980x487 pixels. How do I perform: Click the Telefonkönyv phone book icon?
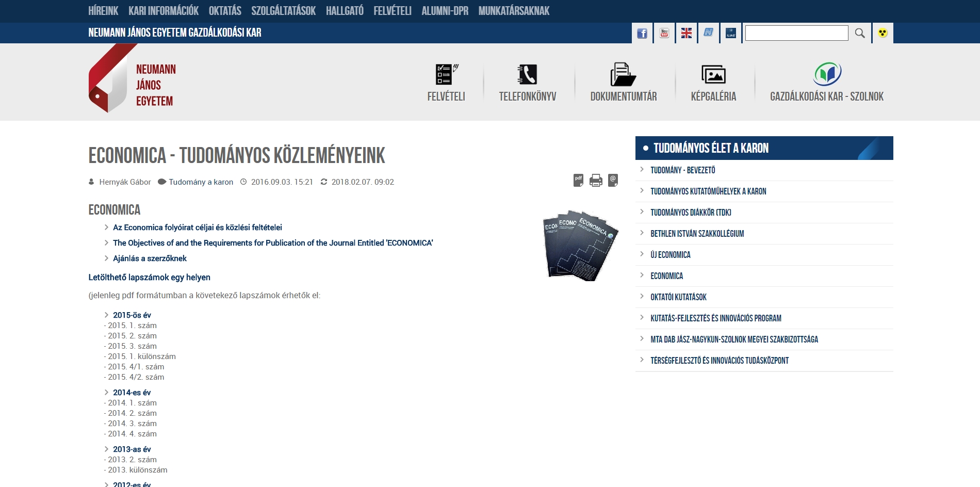528,74
